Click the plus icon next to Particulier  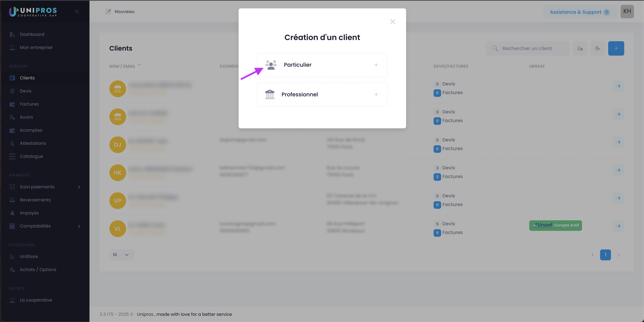[x=376, y=65]
